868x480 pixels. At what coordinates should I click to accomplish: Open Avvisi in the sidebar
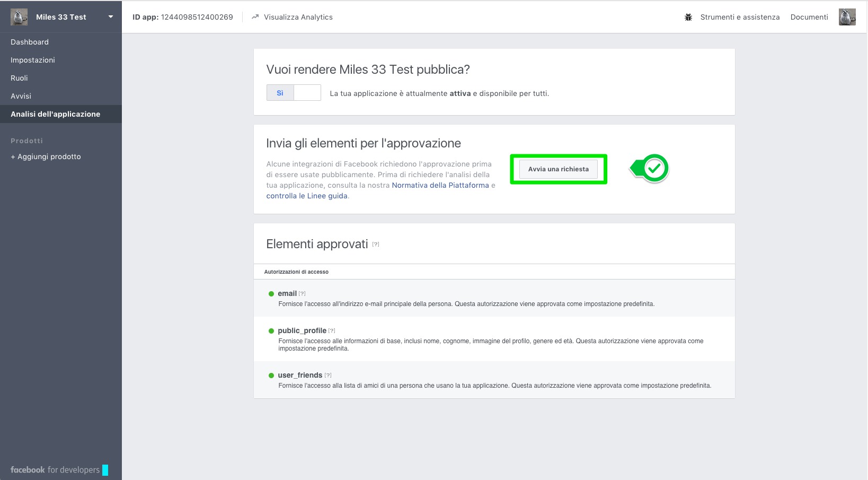coord(21,96)
